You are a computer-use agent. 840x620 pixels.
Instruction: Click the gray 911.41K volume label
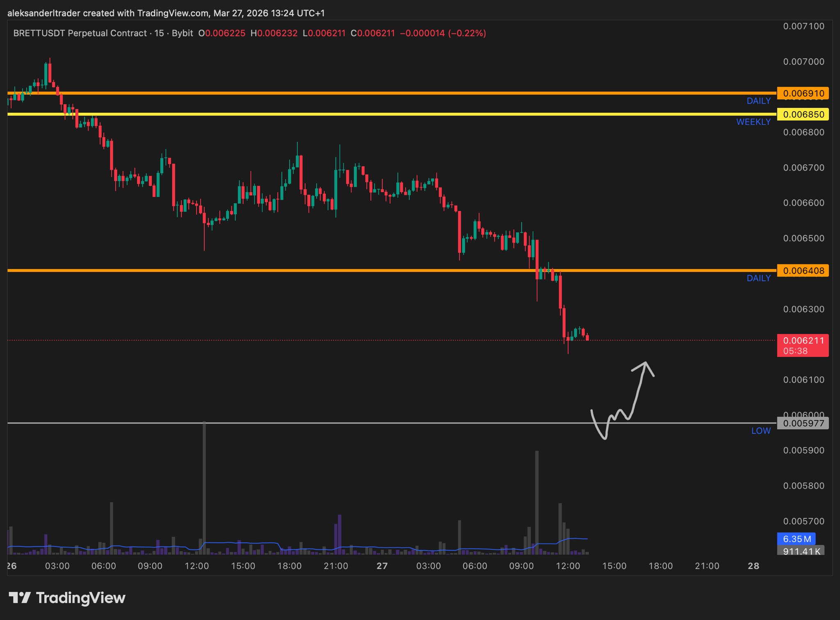click(801, 551)
